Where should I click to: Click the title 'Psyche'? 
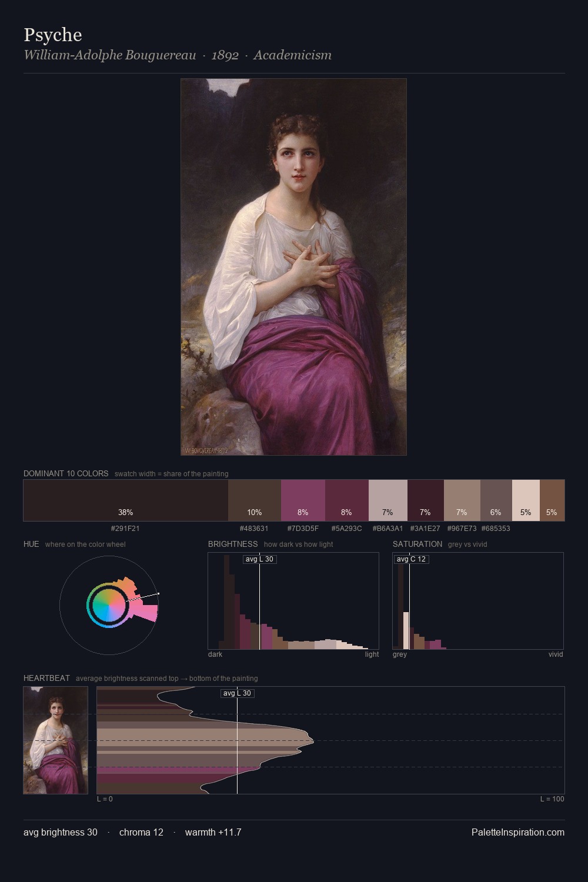click(x=53, y=35)
